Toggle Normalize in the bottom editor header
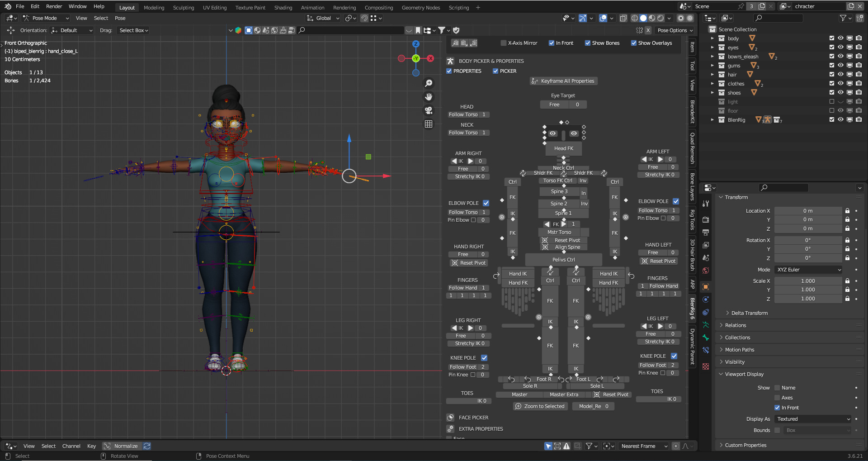This screenshot has width=868, height=461. click(x=122, y=446)
